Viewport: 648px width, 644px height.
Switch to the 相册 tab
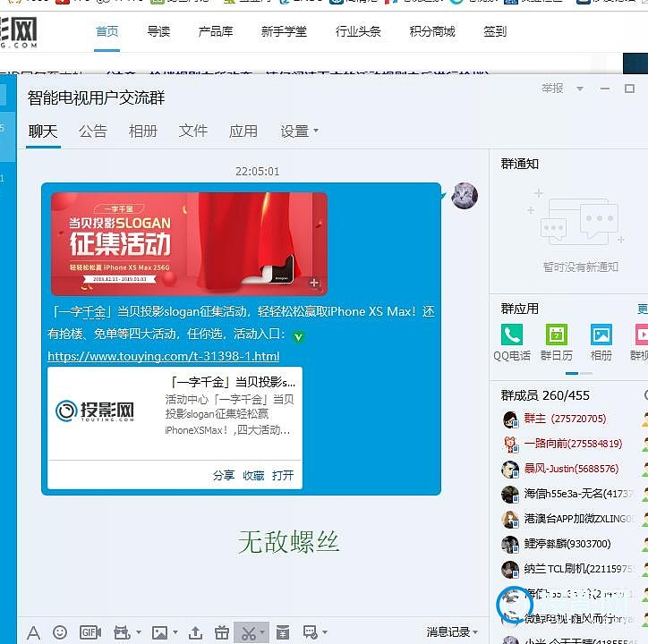pyautogui.click(x=143, y=131)
